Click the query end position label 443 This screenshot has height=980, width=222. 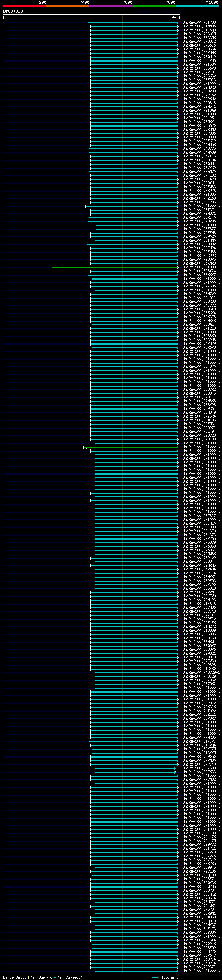(x=175, y=17)
